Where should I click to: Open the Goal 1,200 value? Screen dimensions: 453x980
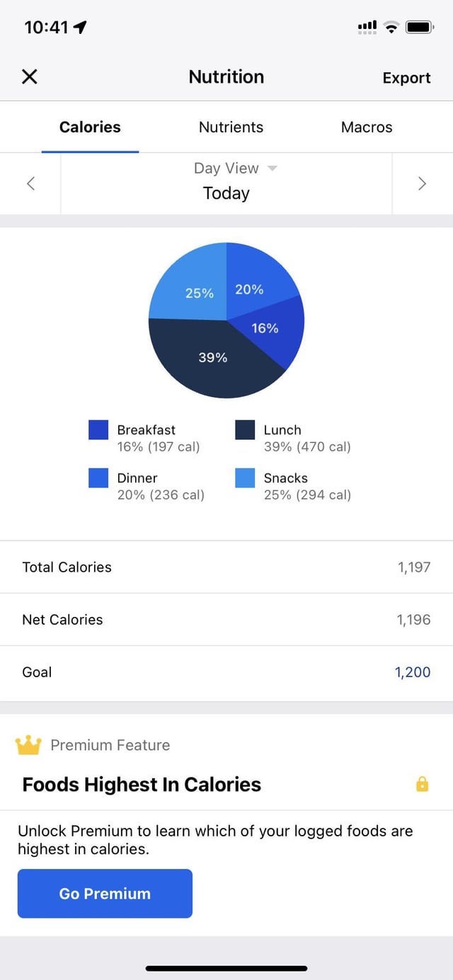point(412,672)
